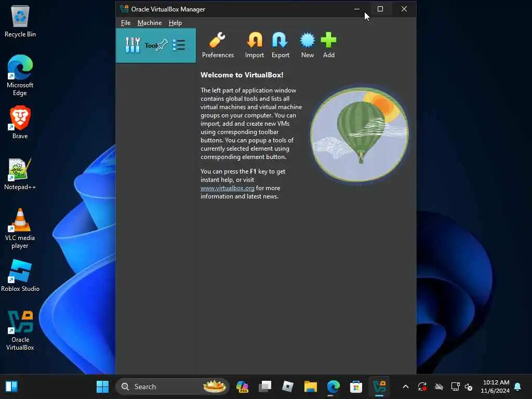
Task: Select the Oracle VirtualBox desktop shortcut
Action: (x=20, y=330)
